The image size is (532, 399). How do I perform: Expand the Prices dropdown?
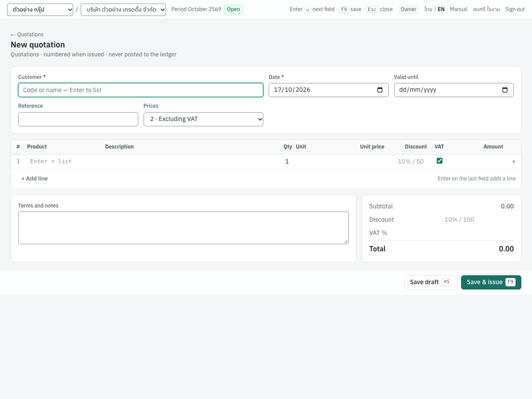(203, 119)
